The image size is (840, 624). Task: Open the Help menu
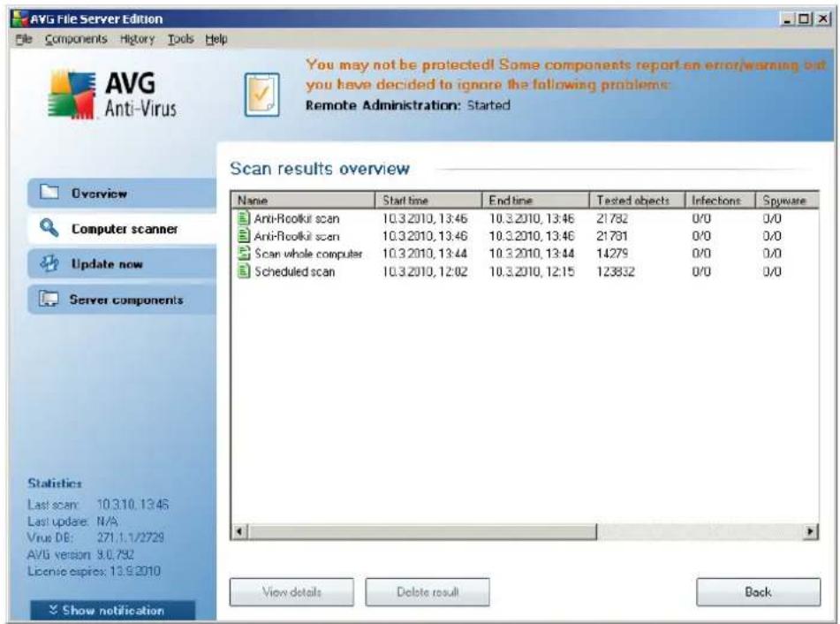(216, 39)
